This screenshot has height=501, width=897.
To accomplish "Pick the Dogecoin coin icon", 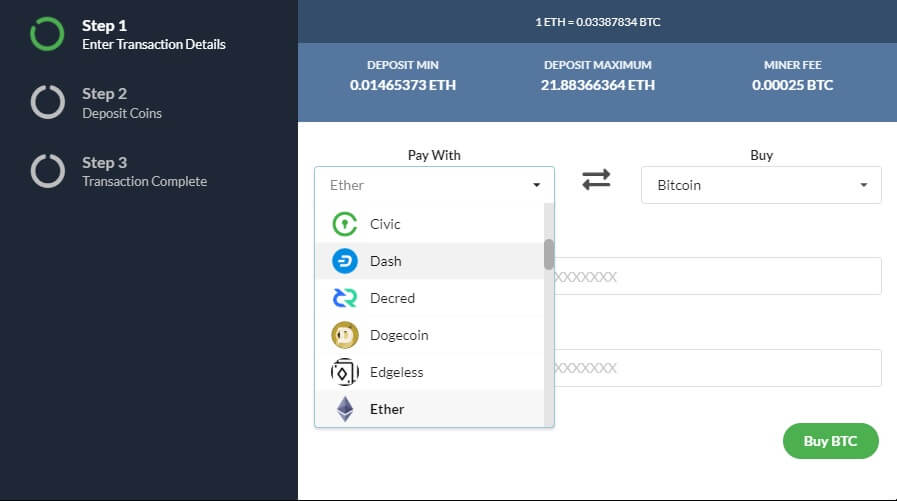I will [x=344, y=335].
